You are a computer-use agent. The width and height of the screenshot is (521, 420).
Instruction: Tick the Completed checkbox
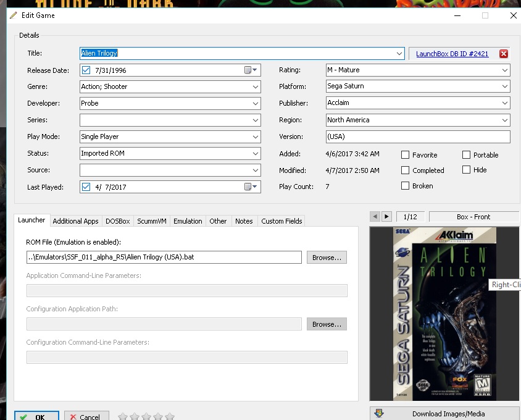405,170
